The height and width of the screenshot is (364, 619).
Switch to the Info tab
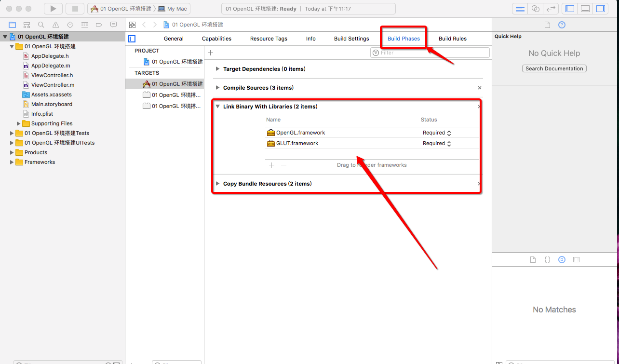coord(311,39)
